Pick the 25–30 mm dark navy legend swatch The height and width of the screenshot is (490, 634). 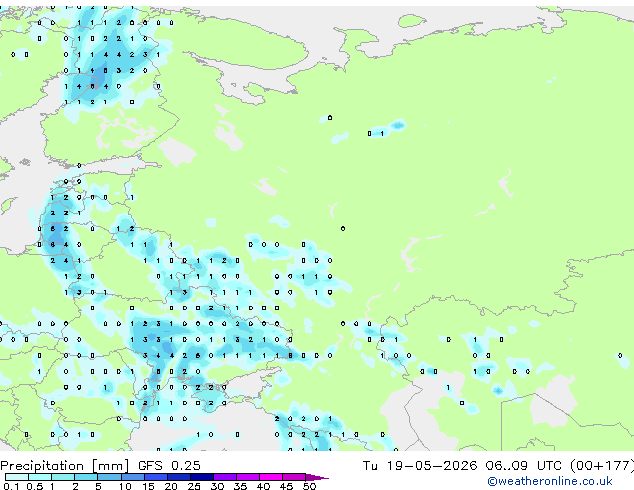pos(202,477)
